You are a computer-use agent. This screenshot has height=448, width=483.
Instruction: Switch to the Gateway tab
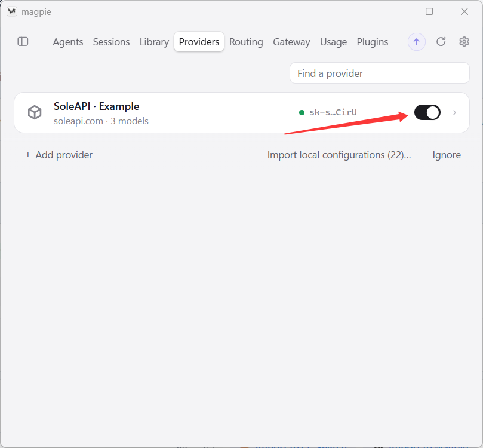[x=291, y=42]
